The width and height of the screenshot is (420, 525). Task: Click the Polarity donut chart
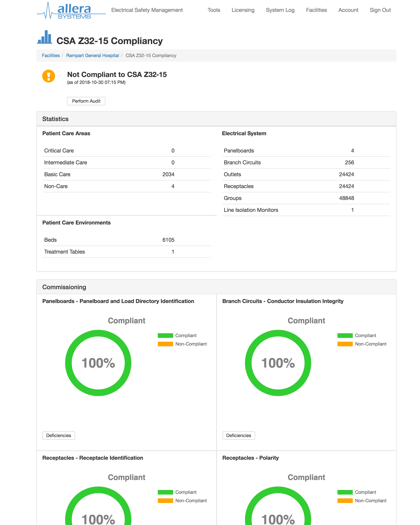tap(278, 506)
